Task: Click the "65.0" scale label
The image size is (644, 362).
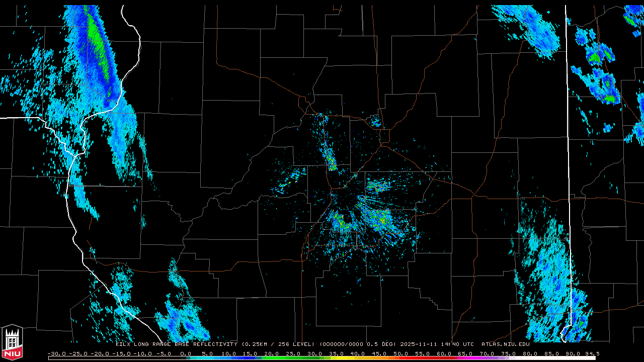Action: pyautogui.click(x=466, y=353)
